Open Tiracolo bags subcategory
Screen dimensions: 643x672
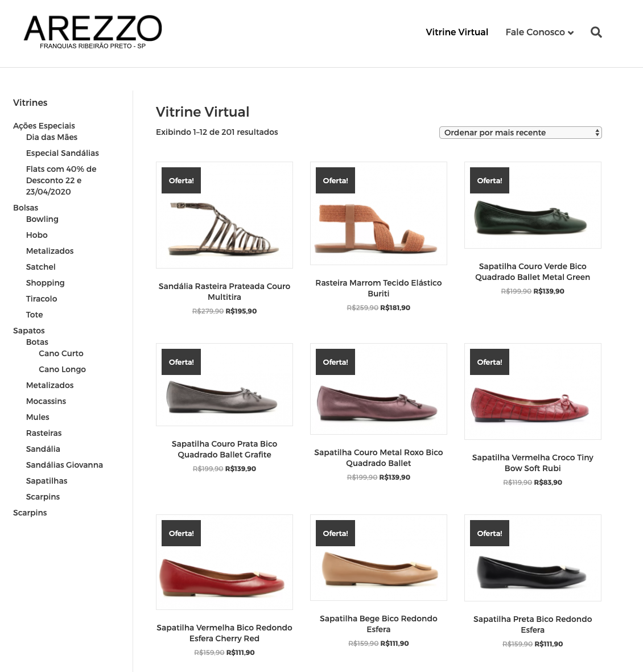click(x=42, y=299)
